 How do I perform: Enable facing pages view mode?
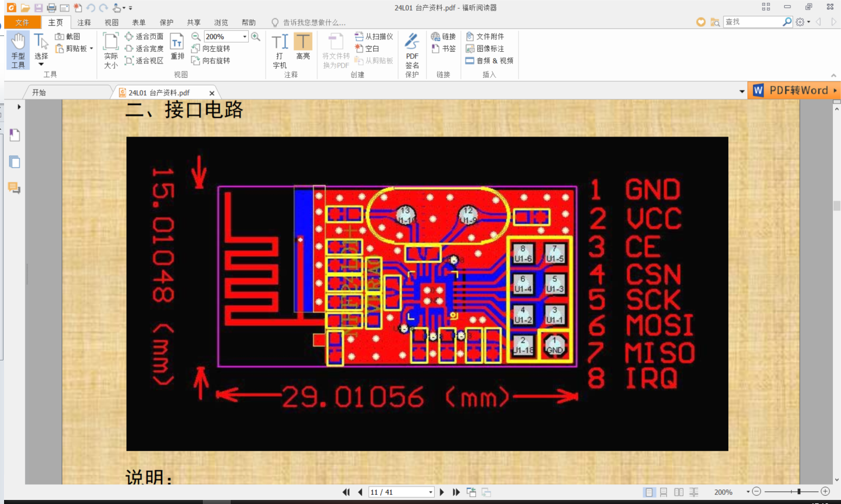[679, 492]
